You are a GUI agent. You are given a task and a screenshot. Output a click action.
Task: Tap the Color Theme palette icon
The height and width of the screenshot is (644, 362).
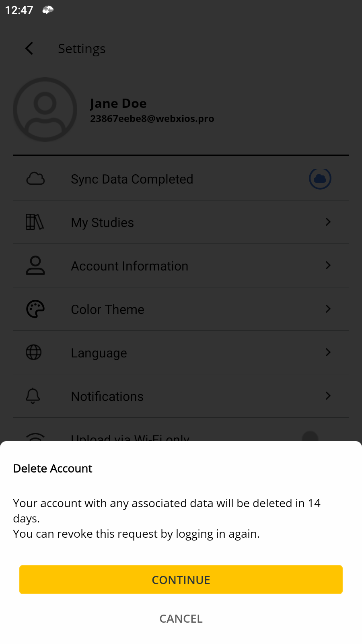pos(35,309)
